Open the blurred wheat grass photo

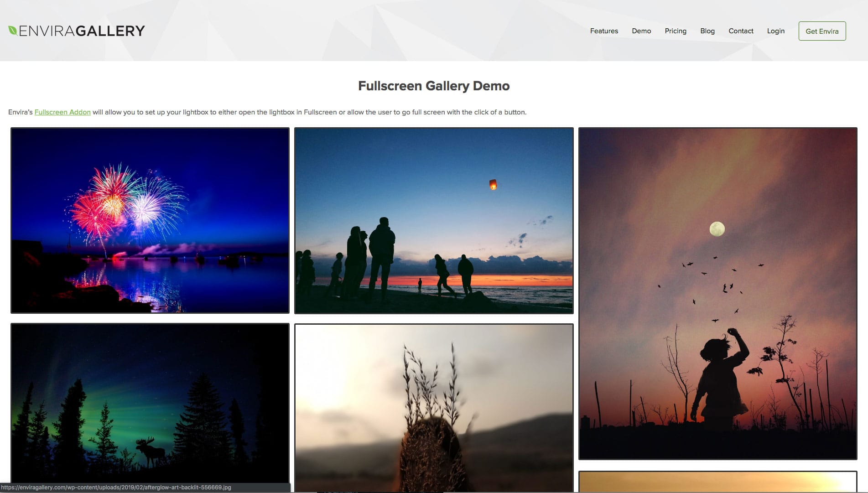pos(434,407)
